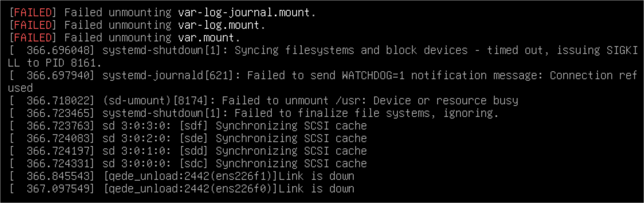Click the [sdd] Synchronizing SCSI cache line
The height and width of the screenshot is (203, 644).
pos(188,151)
